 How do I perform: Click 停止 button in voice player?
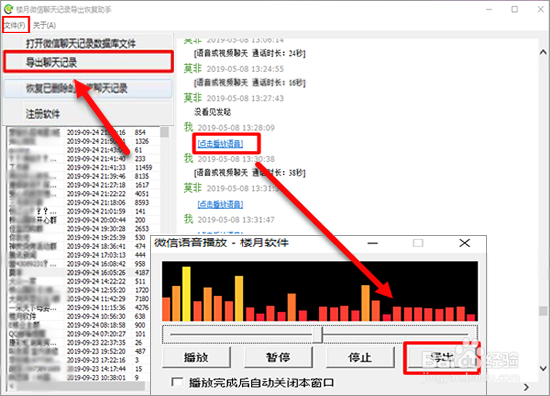[x=360, y=357]
